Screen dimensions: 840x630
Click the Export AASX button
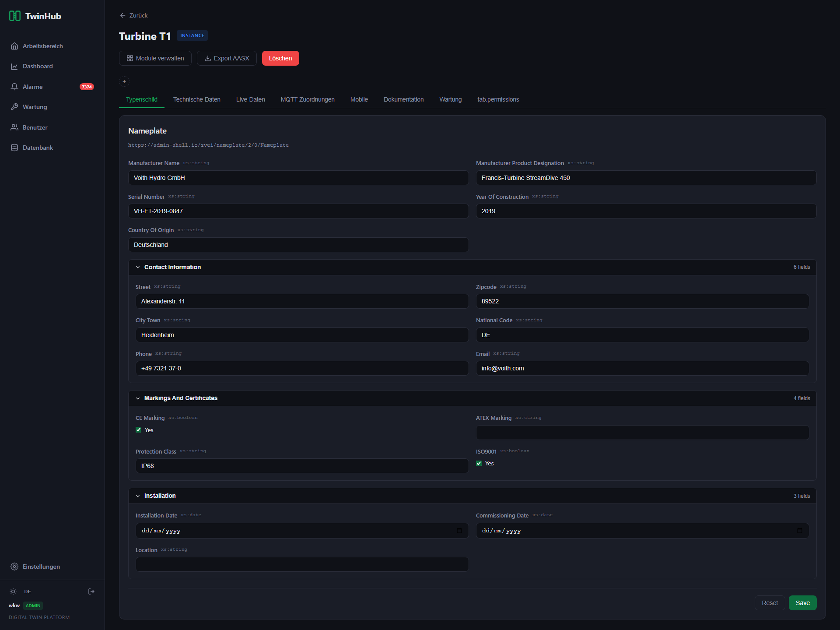click(227, 58)
